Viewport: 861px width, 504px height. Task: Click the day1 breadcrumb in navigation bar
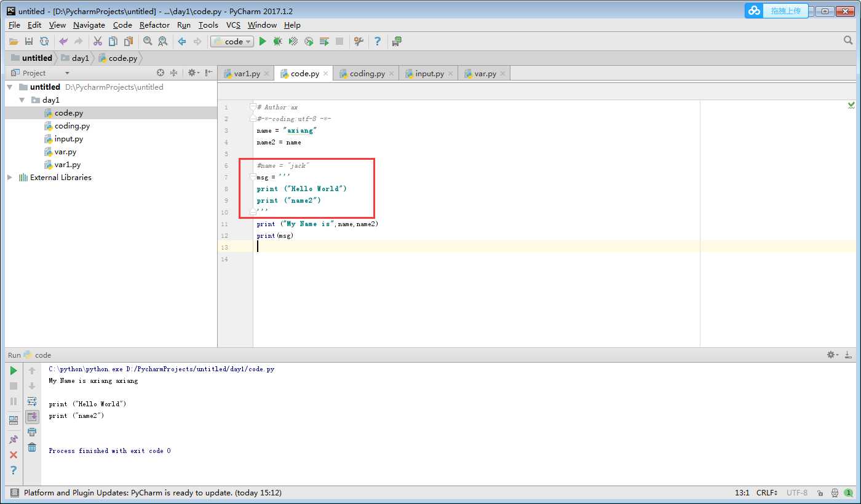pyautogui.click(x=75, y=58)
